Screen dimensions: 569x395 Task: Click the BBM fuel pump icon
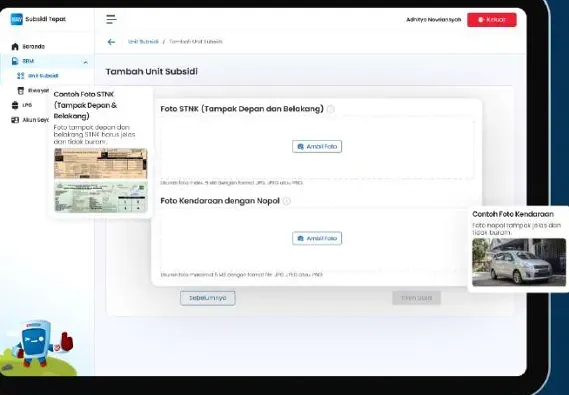pos(15,61)
